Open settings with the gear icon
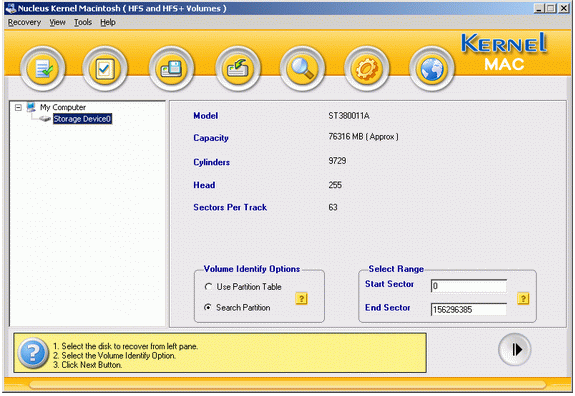 pos(366,69)
